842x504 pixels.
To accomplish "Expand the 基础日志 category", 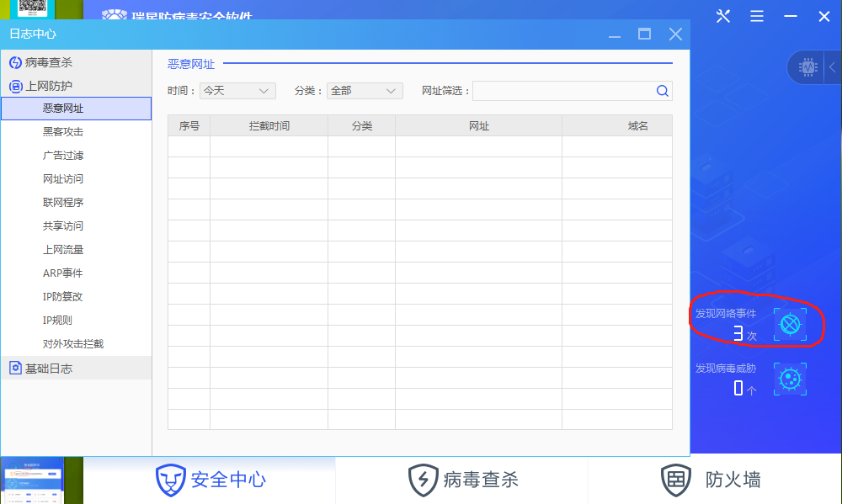I will point(77,369).
